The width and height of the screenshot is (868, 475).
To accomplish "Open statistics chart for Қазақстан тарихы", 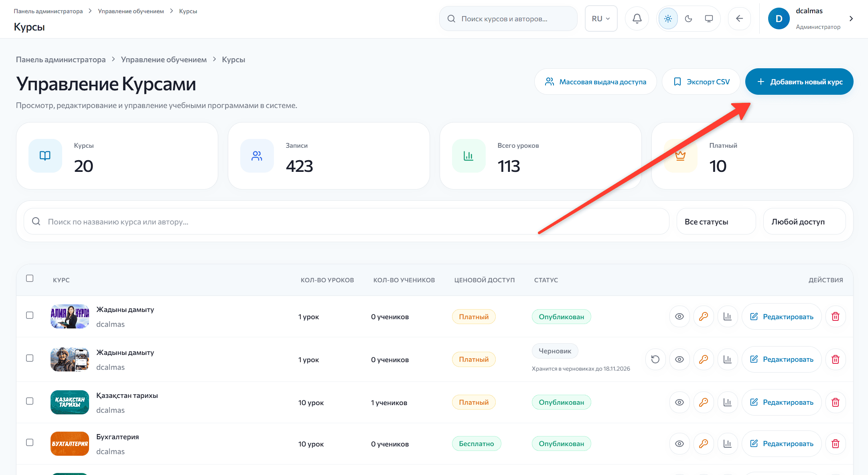I will tap(728, 402).
